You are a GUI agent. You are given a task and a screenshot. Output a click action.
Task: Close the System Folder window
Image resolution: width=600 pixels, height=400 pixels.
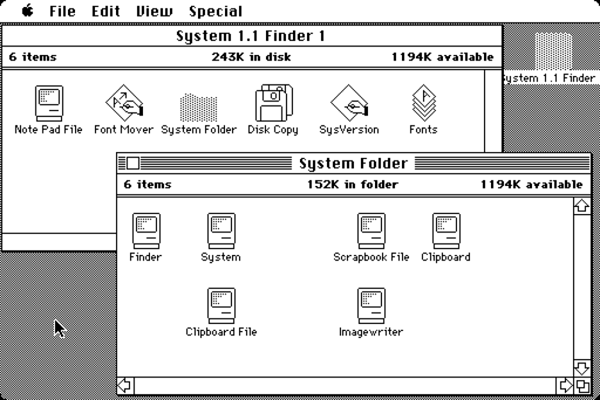tap(133, 163)
